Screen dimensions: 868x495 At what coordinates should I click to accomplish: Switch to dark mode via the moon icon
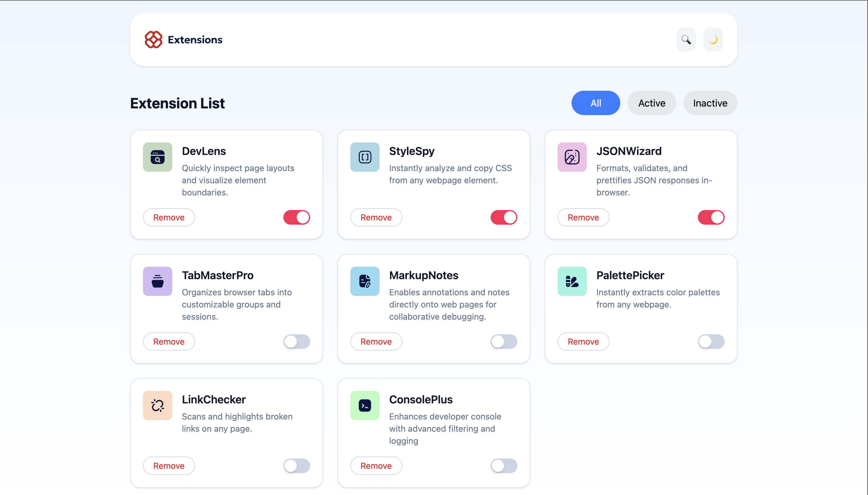(x=713, y=40)
